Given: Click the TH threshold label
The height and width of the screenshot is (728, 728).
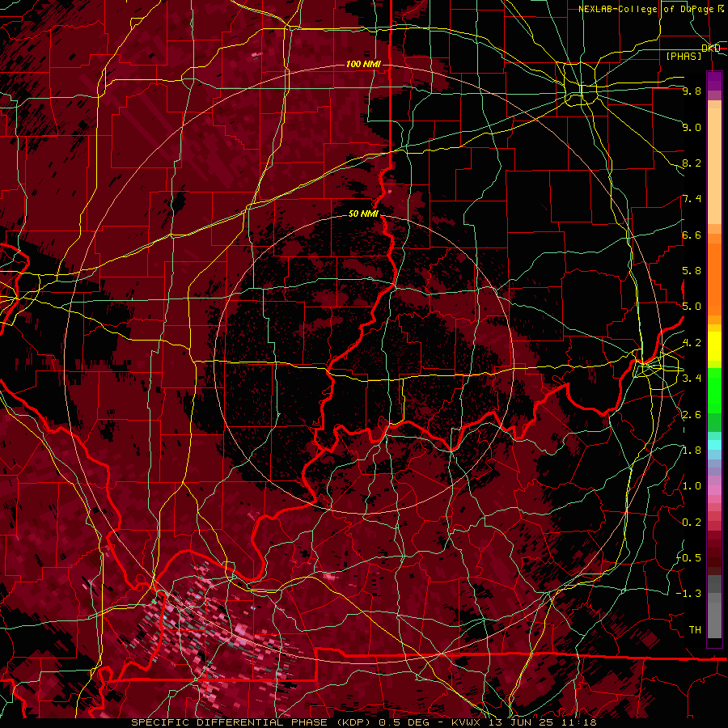Looking at the screenshot, I should [695, 629].
